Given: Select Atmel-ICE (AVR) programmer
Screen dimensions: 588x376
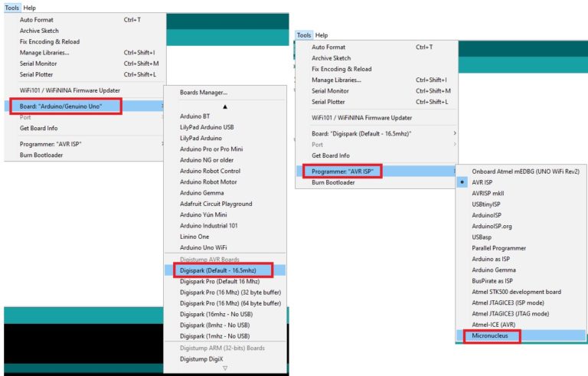Looking at the screenshot, I should point(521,325).
